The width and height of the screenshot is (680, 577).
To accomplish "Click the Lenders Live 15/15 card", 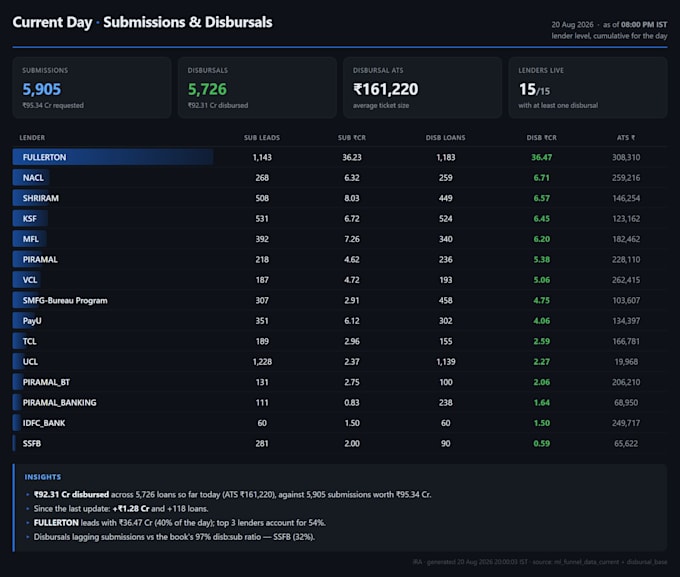I will pyautogui.click(x=588, y=88).
